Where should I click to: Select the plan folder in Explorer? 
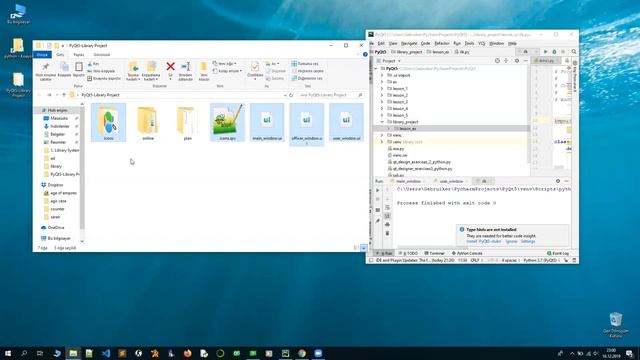[187, 122]
